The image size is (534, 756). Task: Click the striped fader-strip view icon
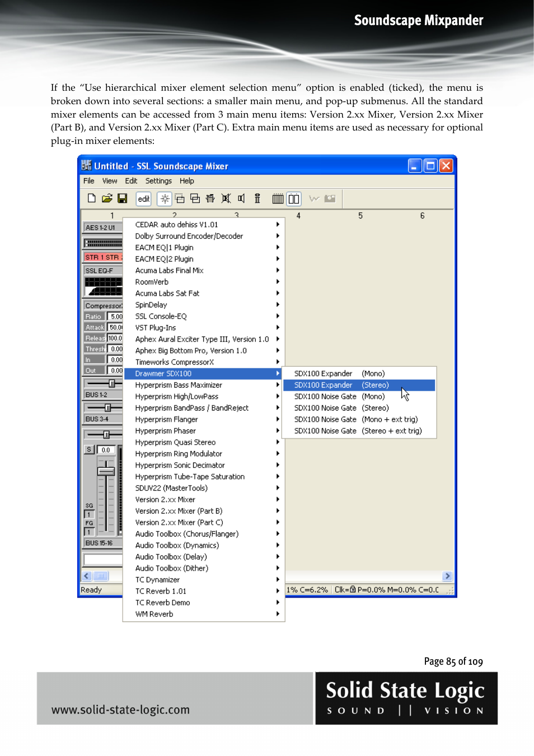[x=277, y=198]
